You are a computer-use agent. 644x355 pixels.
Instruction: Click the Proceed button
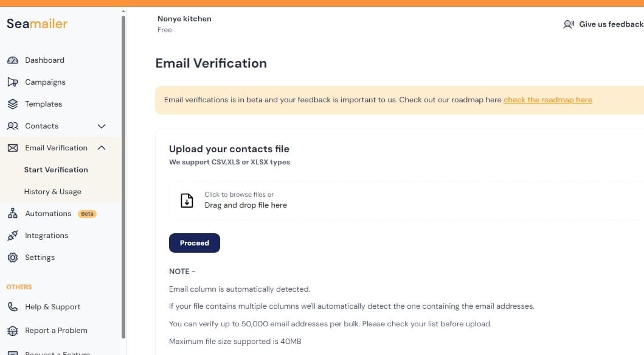click(194, 243)
